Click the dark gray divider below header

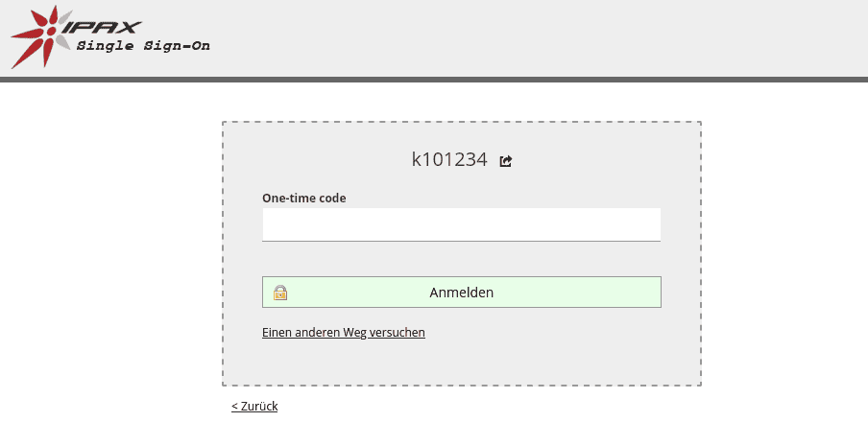click(434, 80)
